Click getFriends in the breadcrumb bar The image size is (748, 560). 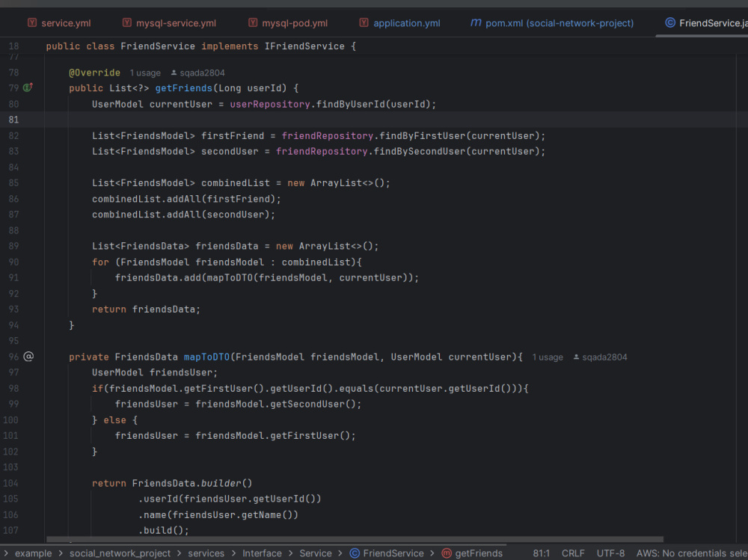tap(479, 553)
